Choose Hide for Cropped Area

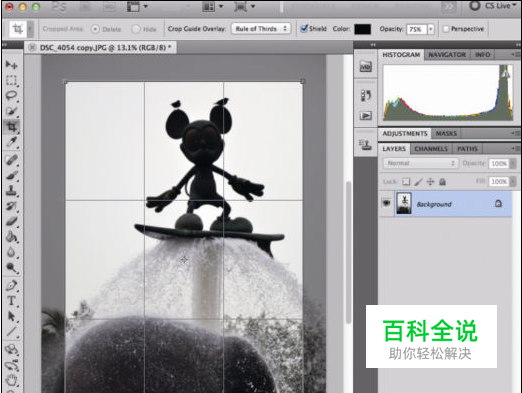click(x=136, y=29)
